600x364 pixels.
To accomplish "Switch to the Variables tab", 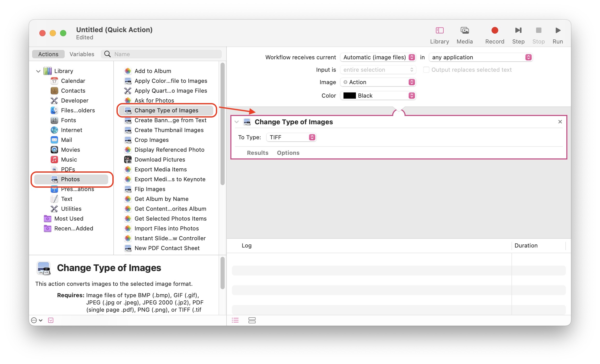I will (x=82, y=54).
